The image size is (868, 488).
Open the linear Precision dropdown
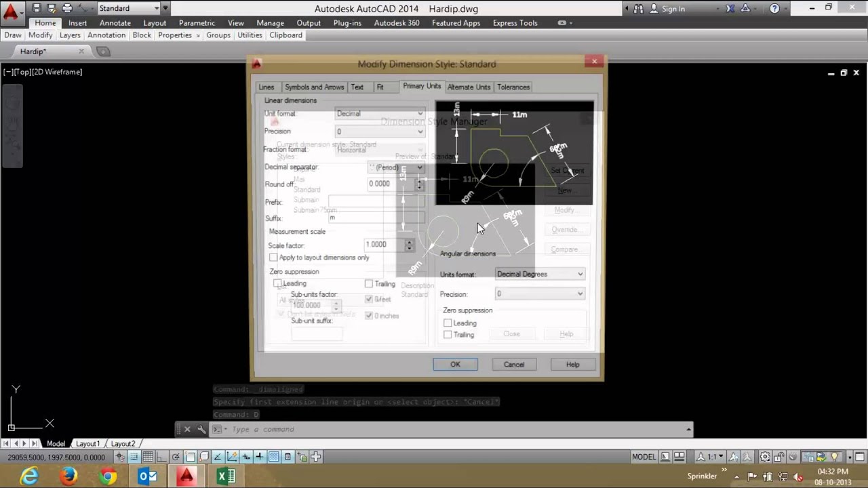coord(380,131)
